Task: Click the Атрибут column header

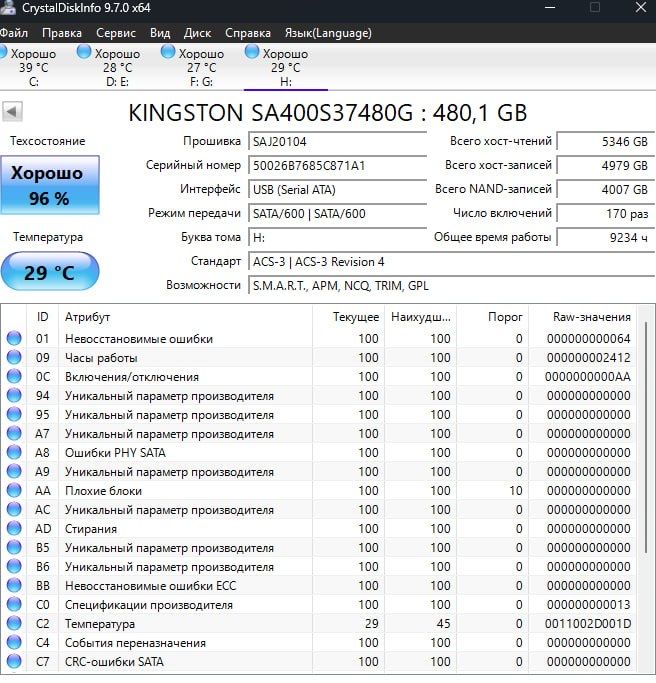Action: (185, 317)
